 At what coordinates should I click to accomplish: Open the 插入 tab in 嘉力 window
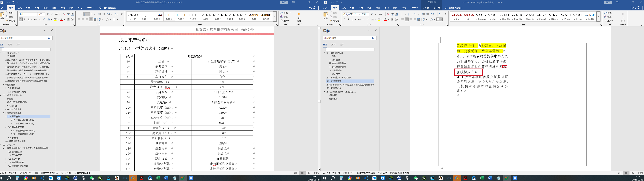20,8
